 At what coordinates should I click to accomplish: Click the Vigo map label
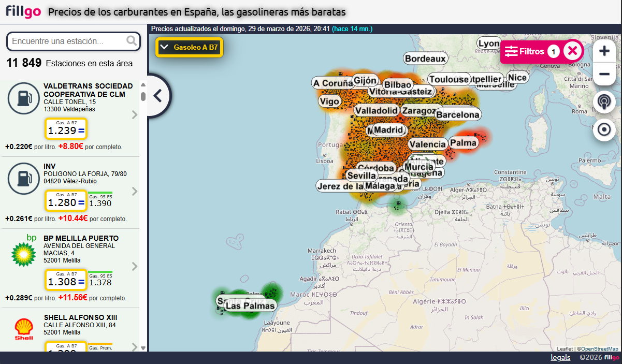coord(330,101)
